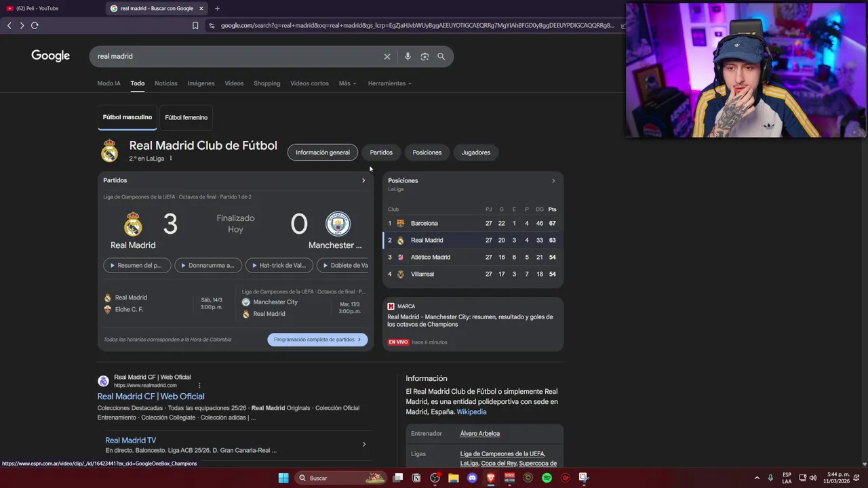Click the Real Madrid crest in the match score
The image size is (868, 488).
click(x=133, y=224)
